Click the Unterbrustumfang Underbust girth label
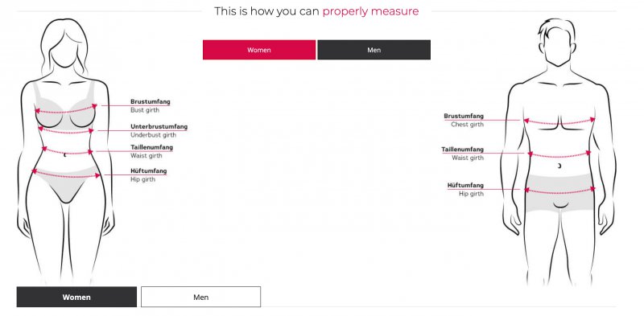Screen dimensions: 644x316 pos(159,130)
